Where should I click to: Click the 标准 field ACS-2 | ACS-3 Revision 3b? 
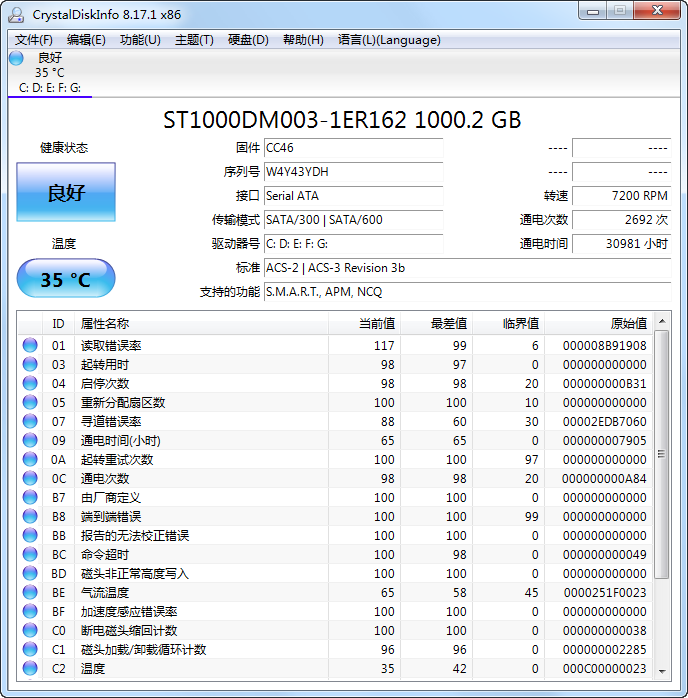467,268
